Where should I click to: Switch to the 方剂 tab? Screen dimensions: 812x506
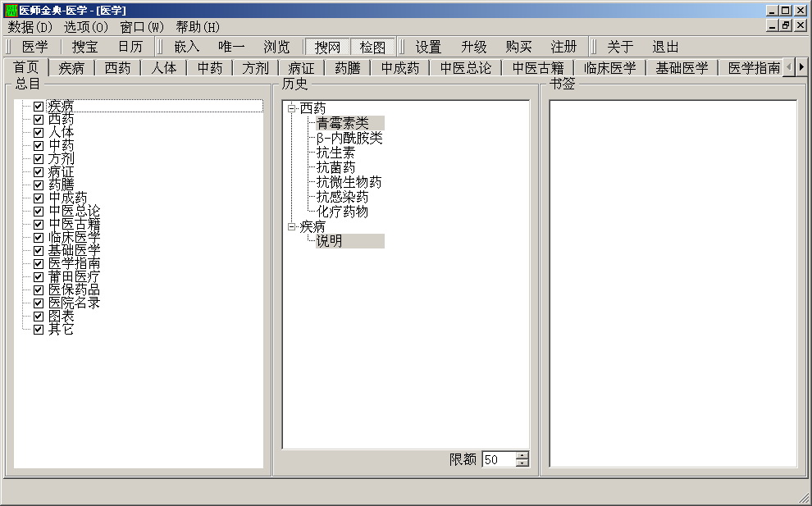coord(255,68)
